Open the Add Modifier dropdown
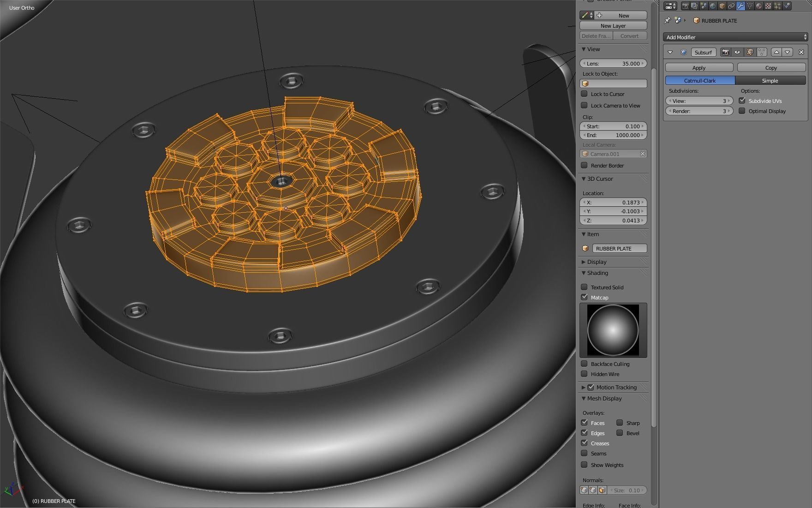 click(x=735, y=37)
